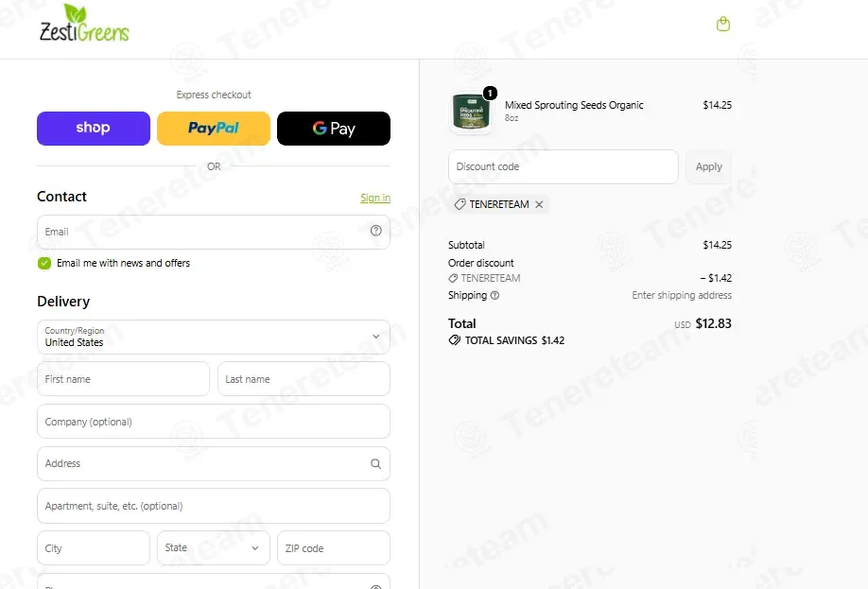The image size is (868, 589).
Task: Click the Apartment, suite, etc. field
Action: [x=214, y=506]
